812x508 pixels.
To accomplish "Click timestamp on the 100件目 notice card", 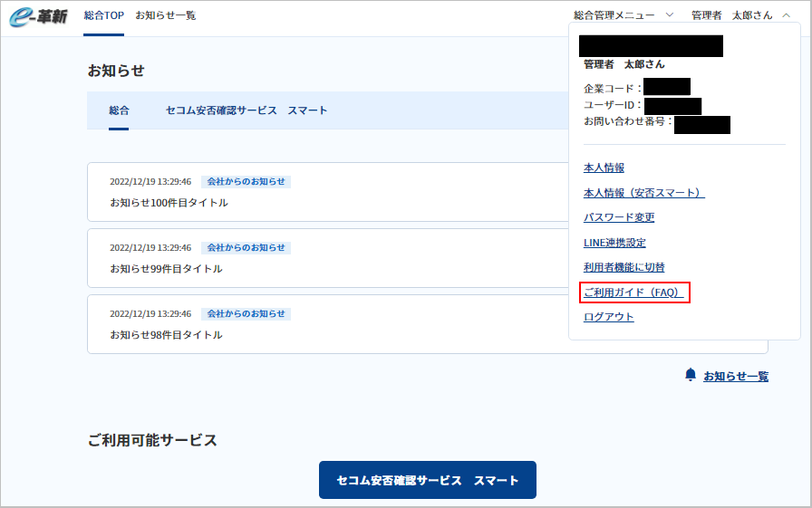I will [x=150, y=182].
